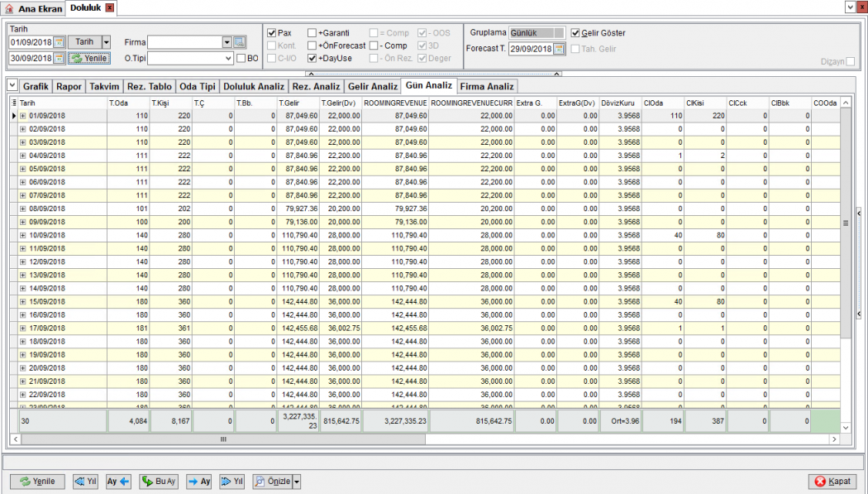The height and width of the screenshot is (494, 868).
Task: Open the window list dropdown at top right
Action: pyautogui.click(x=851, y=7)
